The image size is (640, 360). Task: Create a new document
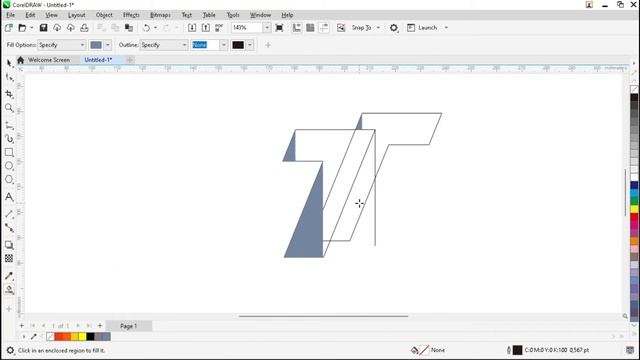[8, 28]
